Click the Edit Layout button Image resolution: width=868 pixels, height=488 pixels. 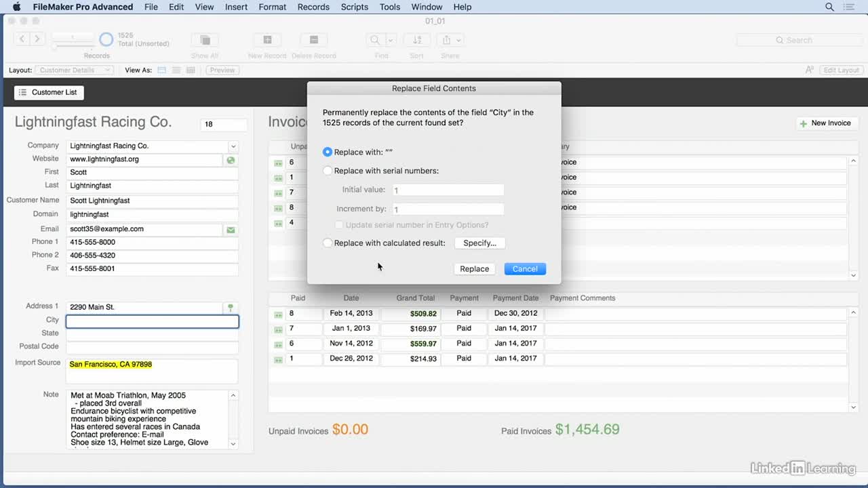pyautogui.click(x=841, y=70)
